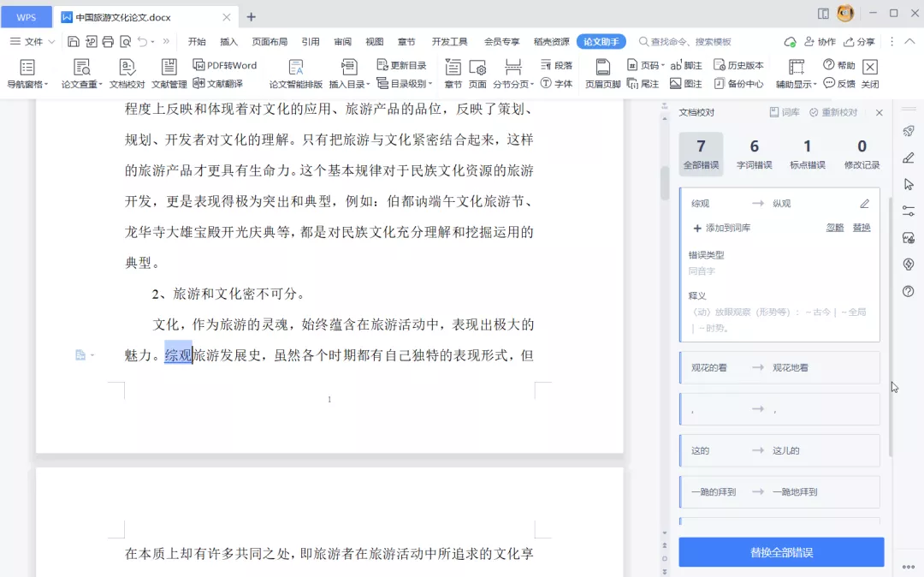Open 文档校对 proofreading tool in ribbon
The height and width of the screenshot is (577, 924).
point(127,74)
